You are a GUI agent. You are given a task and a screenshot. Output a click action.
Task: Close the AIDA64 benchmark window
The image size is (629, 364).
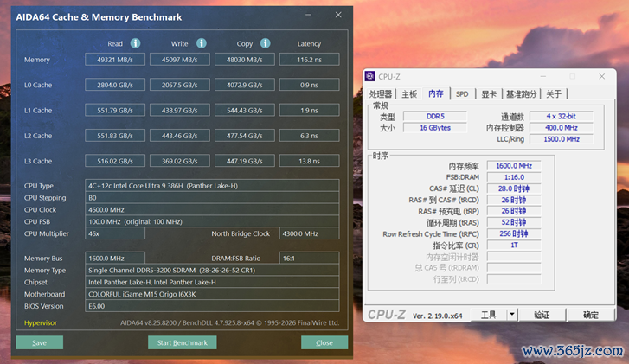click(338, 15)
